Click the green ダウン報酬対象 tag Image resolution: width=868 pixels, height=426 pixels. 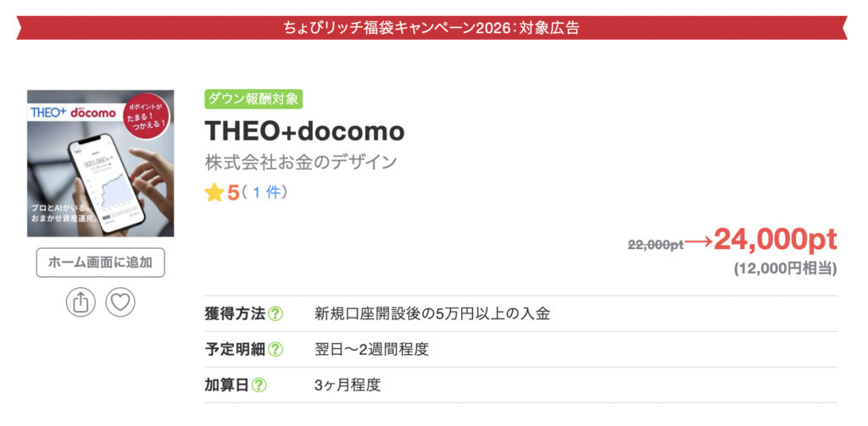point(253,99)
